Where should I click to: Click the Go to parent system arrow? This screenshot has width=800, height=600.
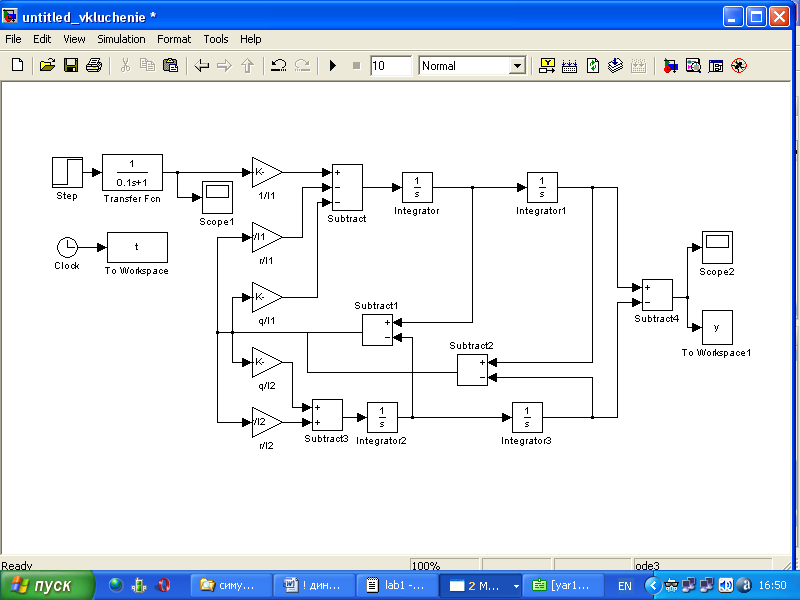point(247,66)
